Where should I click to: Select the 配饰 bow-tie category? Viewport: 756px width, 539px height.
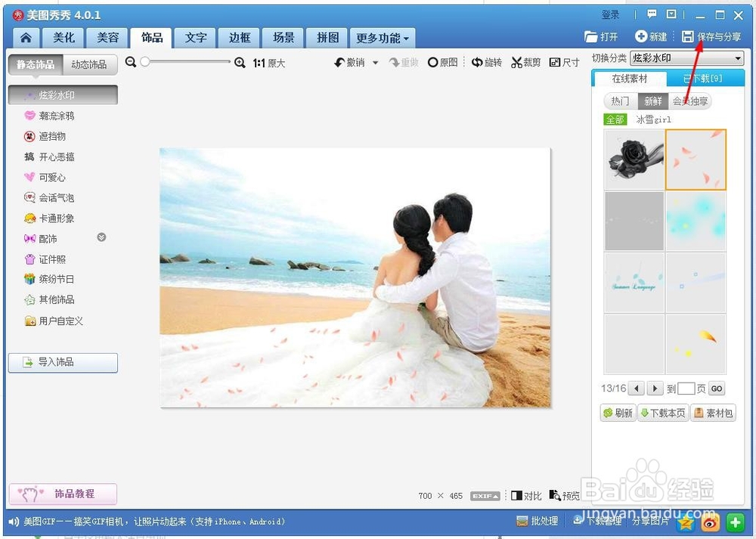(41, 239)
